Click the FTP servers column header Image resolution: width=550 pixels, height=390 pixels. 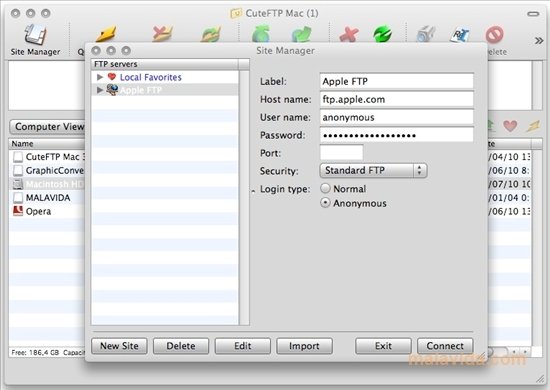coord(165,64)
